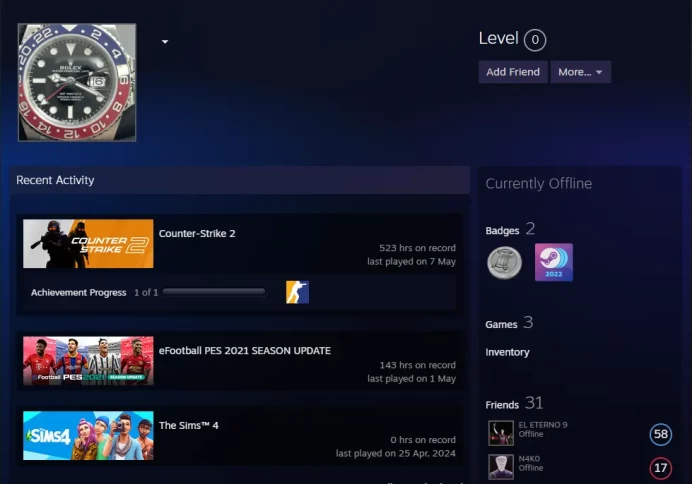This screenshot has height=484, width=692.
Task: Click EL ETERNO 9 friend avatar
Action: click(501, 433)
